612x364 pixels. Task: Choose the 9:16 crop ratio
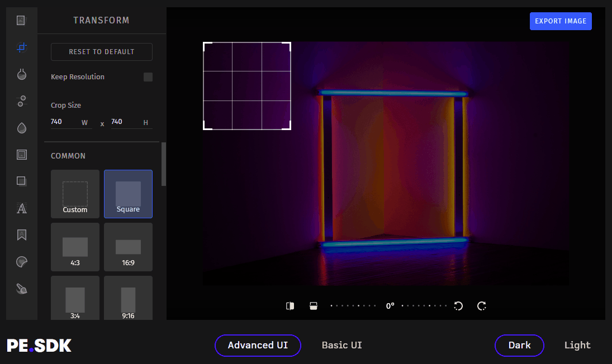click(128, 298)
